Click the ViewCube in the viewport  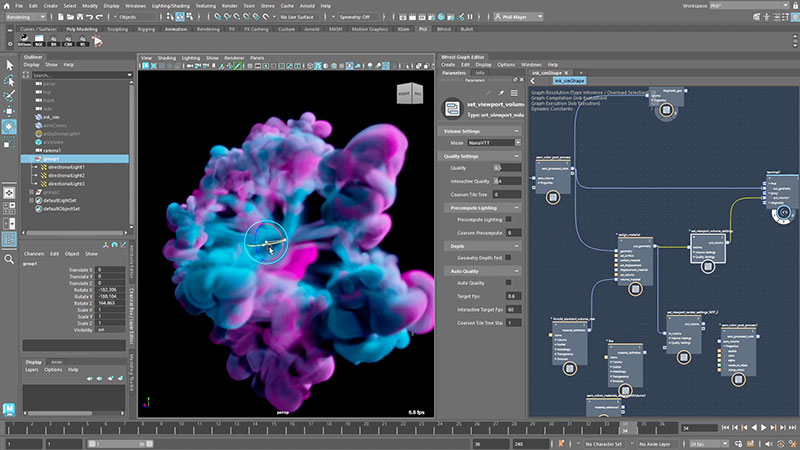click(411, 91)
